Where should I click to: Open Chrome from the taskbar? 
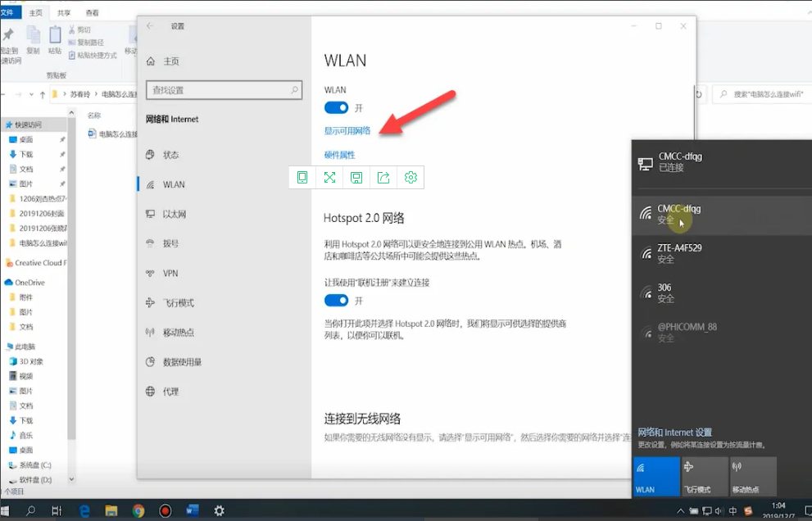(138, 510)
